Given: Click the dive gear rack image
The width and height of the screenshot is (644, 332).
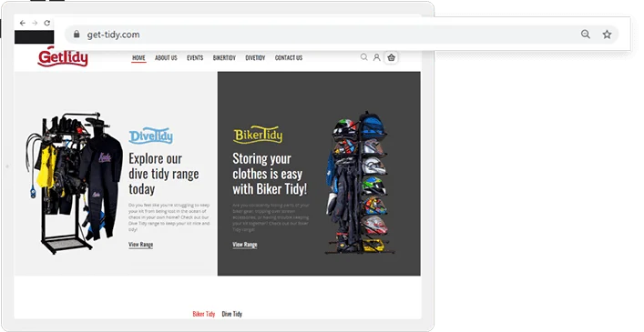Looking at the screenshot, I should pos(74,183).
